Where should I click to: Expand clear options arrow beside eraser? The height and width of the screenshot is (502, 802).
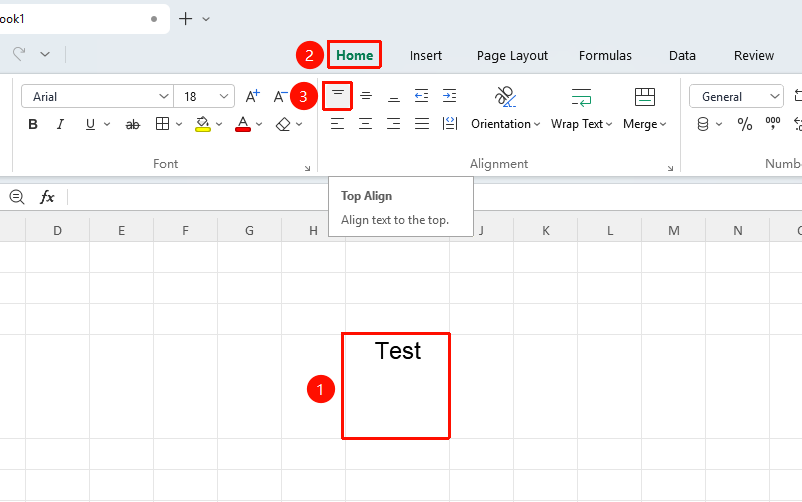(x=299, y=124)
